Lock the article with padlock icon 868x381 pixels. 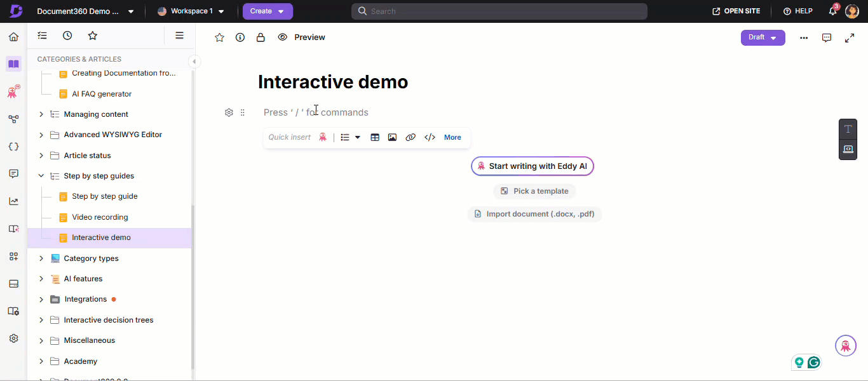point(261,37)
